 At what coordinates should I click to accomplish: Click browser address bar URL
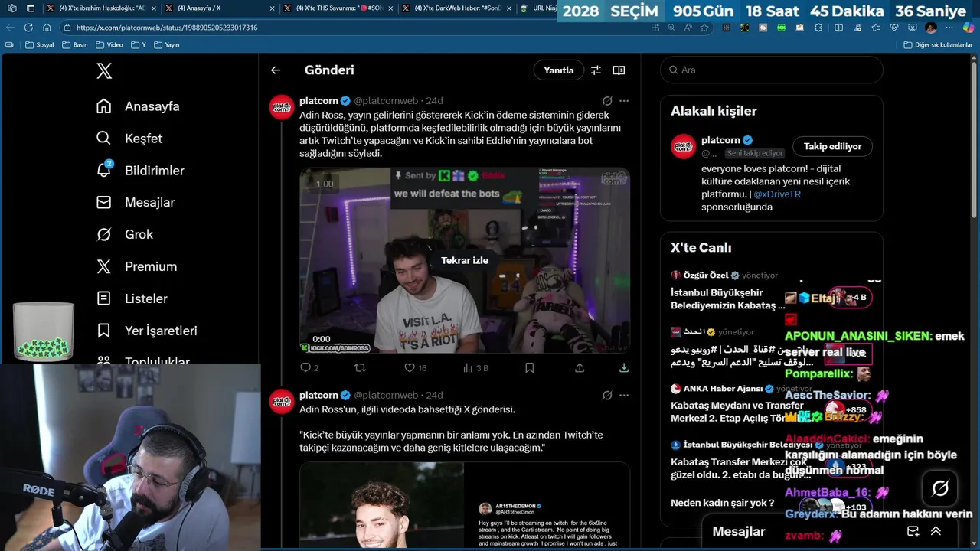[x=167, y=28]
